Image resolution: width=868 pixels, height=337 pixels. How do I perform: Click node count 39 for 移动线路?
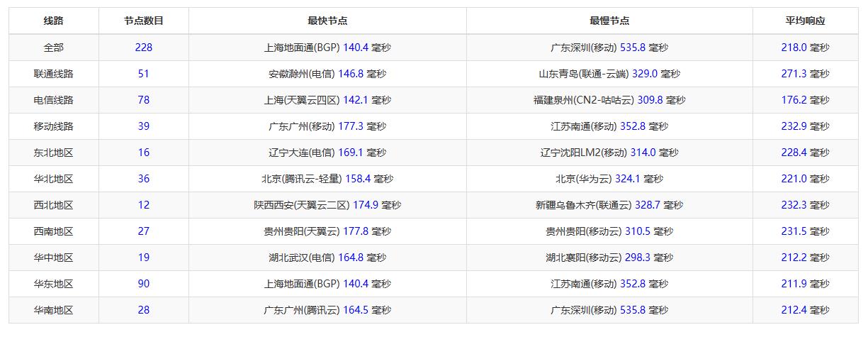click(x=143, y=126)
